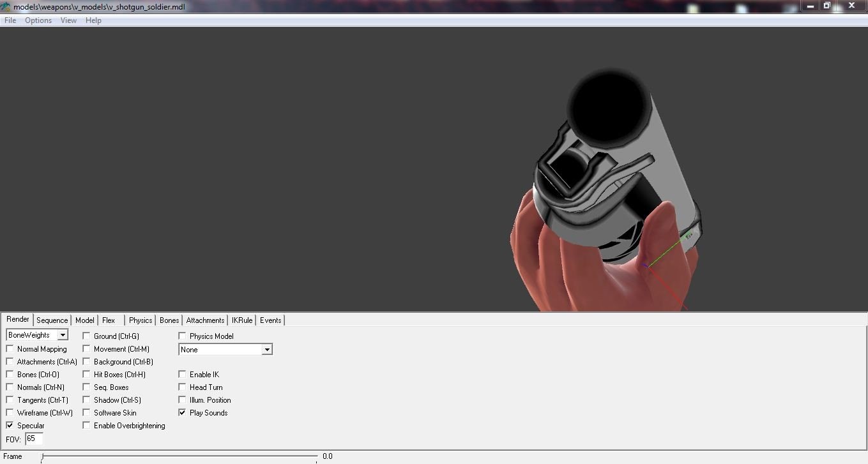
Task: Open the File menu
Action: pyautogui.click(x=10, y=20)
